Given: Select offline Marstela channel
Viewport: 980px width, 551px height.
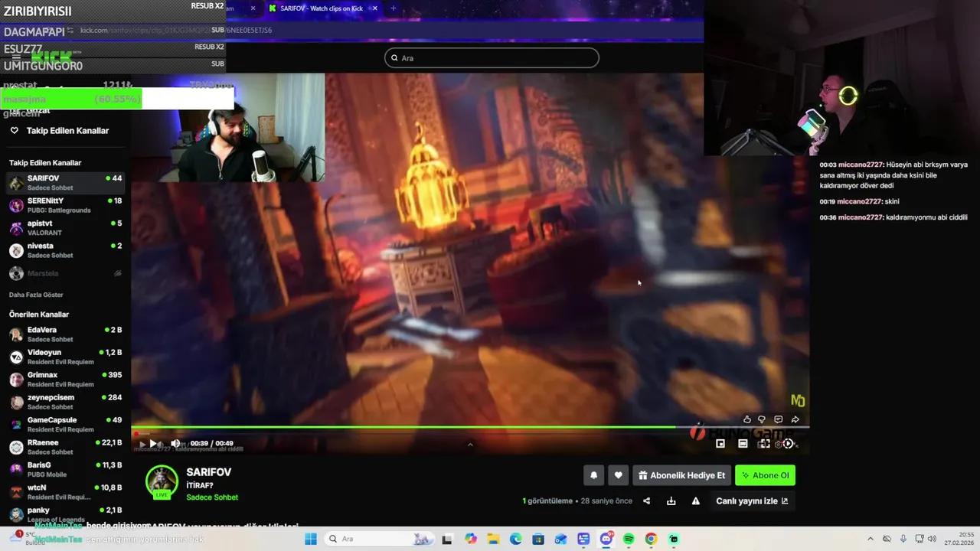Looking at the screenshot, I should 65,273.
